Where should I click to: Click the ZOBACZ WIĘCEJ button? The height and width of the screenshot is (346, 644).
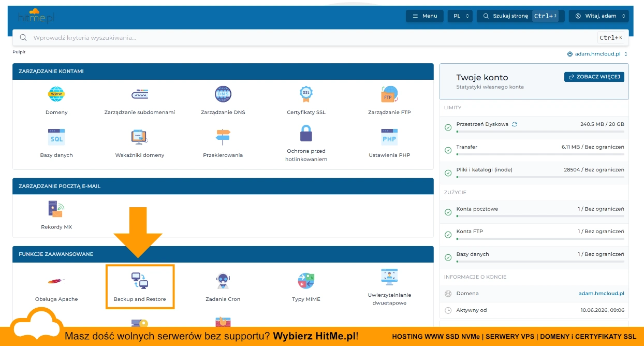pyautogui.click(x=594, y=77)
